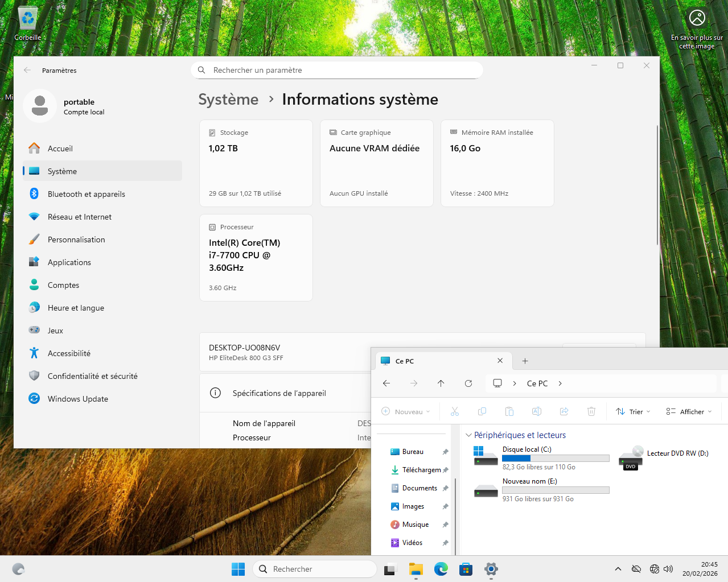
Task: Click the rename icon in Explorer toolbar
Action: (536, 411)
